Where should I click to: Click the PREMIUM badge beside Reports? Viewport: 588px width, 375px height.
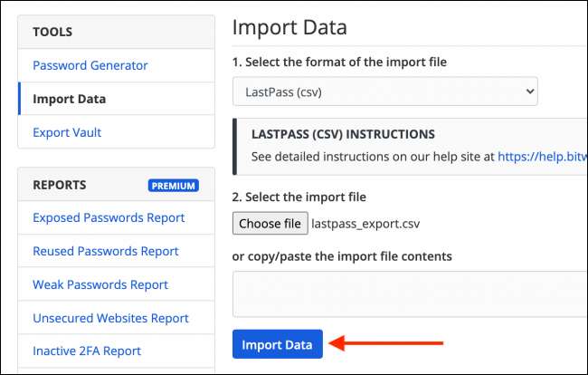coord(174,186)
